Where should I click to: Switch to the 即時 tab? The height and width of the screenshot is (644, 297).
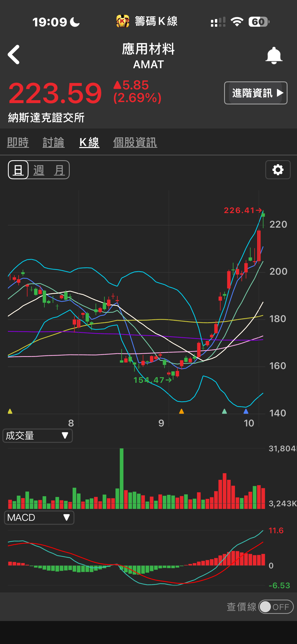[18, 142]
